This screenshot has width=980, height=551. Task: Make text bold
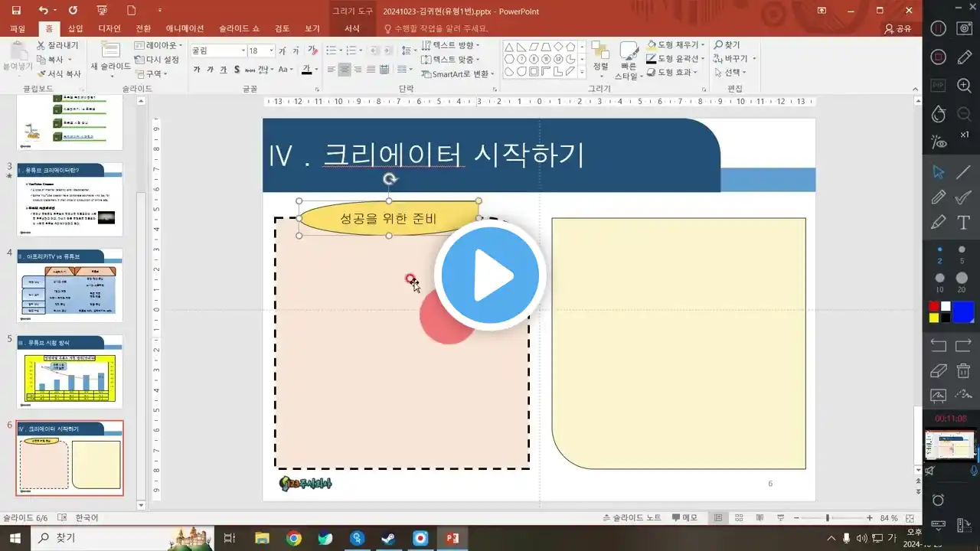click(197, 70)
